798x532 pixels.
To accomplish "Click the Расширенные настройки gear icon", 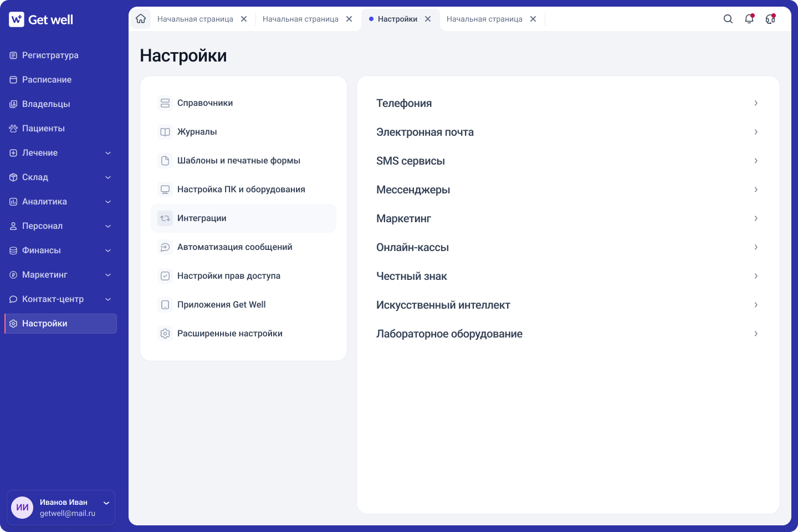I will point(165,334).
